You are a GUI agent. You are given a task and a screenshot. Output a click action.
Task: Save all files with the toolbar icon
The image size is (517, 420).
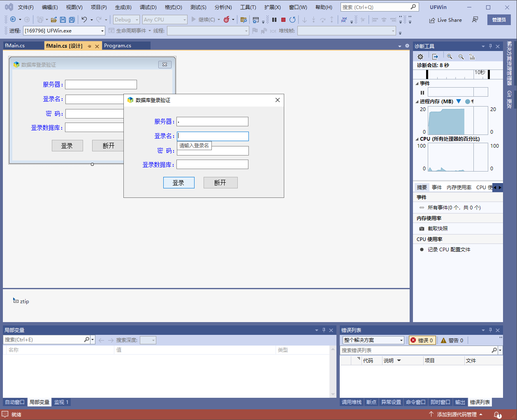click(72, 20)
